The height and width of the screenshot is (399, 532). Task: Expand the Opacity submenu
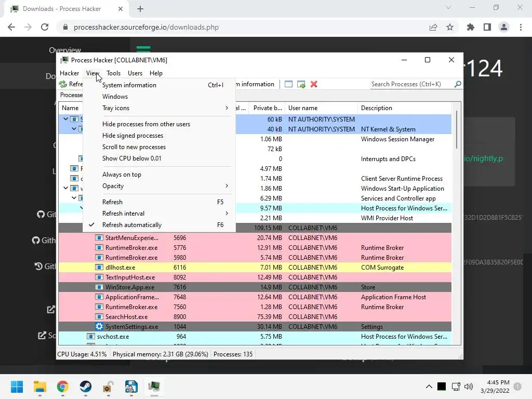[159, 186]
